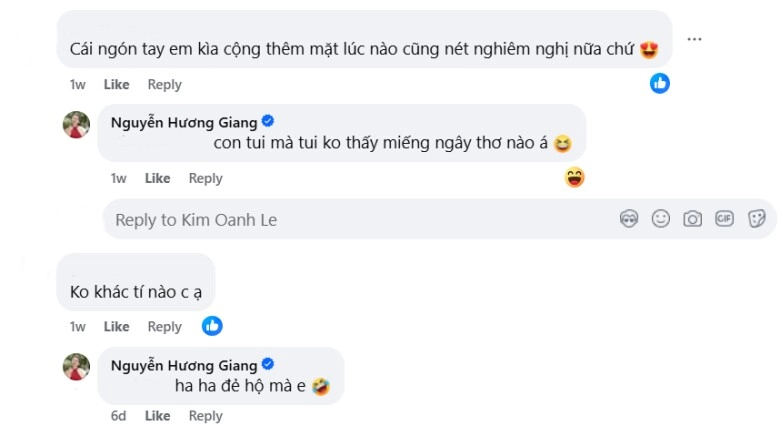Click Hương Giang's avatar on the "con tui" reply
The image size is (780, 426).
coord(77,124)
